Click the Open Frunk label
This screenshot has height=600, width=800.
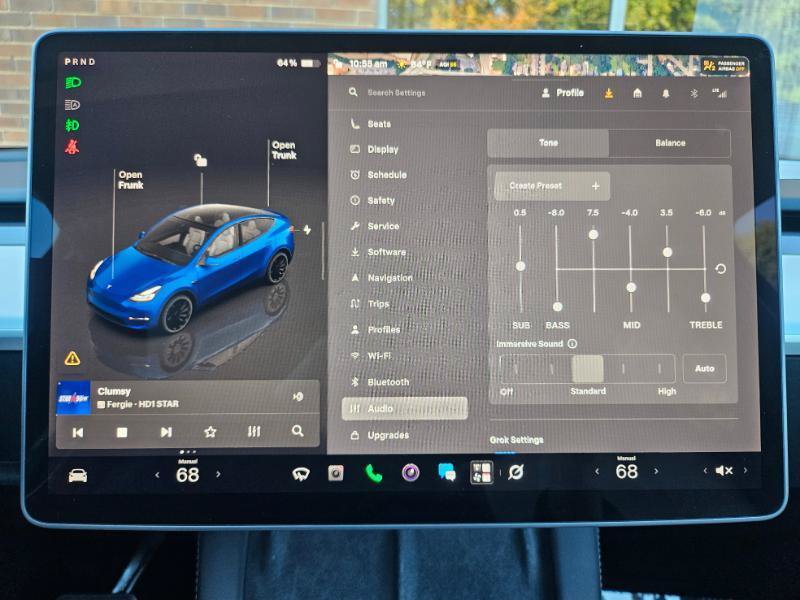(131, 180)
